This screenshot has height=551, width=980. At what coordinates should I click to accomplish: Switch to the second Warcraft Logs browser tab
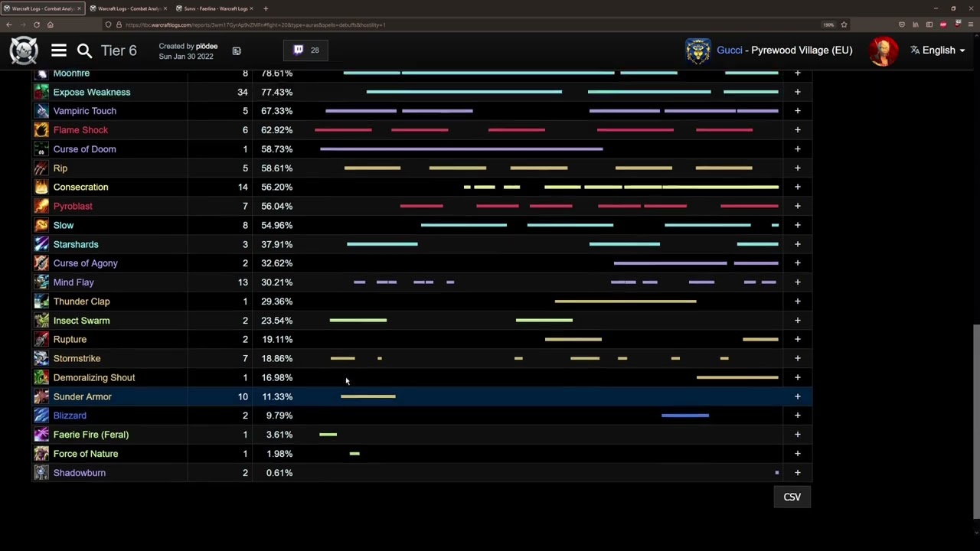(128, 8)
